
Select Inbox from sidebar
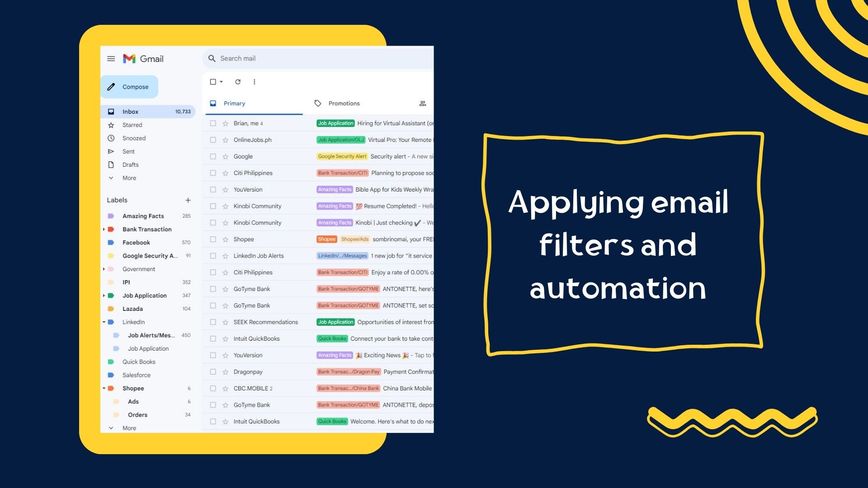(131, 112)
